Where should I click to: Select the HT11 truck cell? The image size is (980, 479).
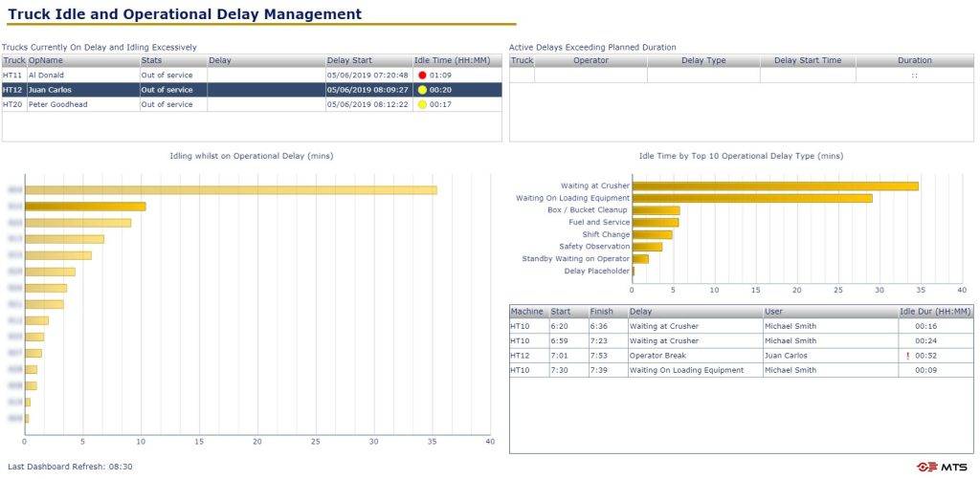point(13,75)
